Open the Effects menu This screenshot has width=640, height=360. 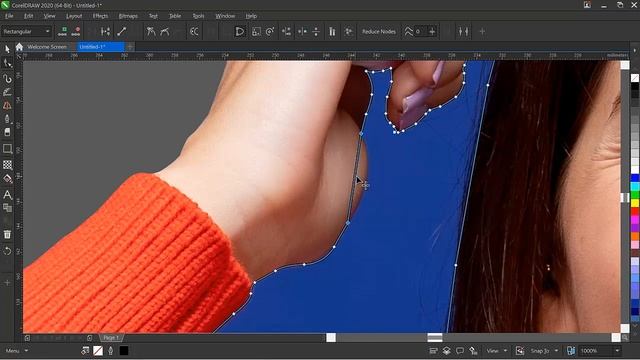pyautogui.click(x=100, y=16)
